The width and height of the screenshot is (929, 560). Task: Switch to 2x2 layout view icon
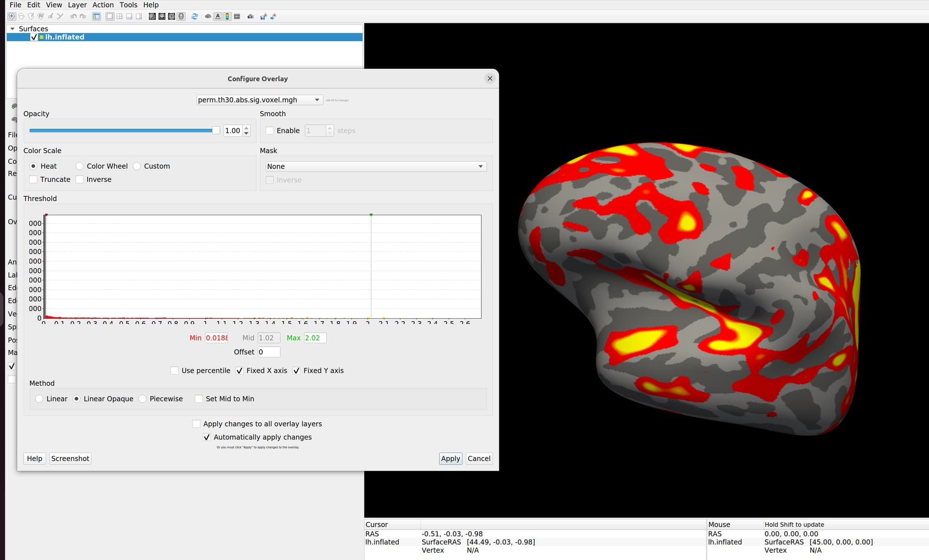coord(120,16)
